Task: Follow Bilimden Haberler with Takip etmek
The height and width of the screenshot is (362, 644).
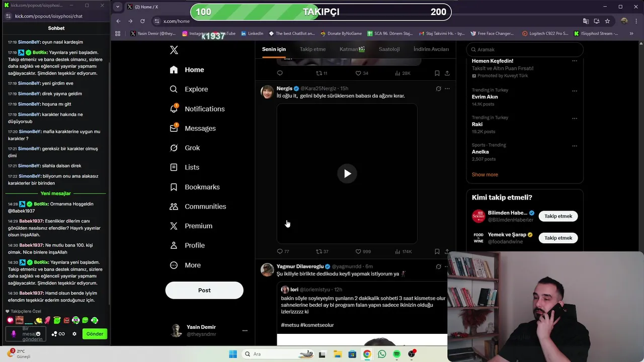Action: [x=558, y=216]
